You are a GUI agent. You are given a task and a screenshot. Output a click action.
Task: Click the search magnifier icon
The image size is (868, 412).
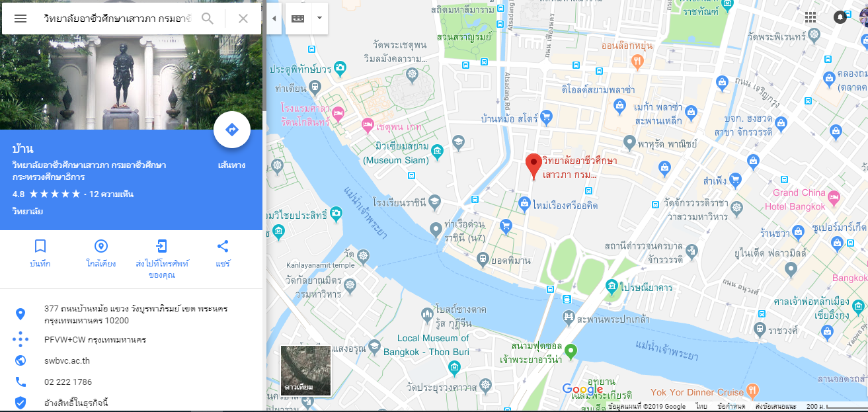(208, 19)
